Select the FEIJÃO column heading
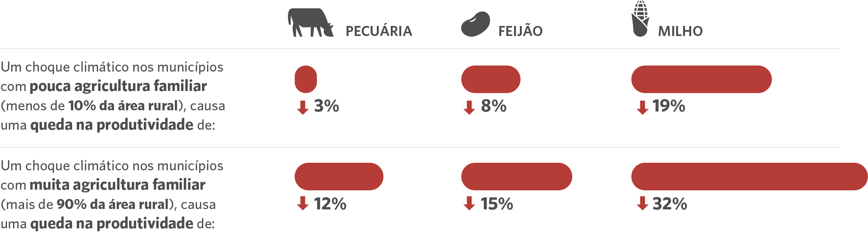This screenshot has width=868, height=233. point(521,31)
